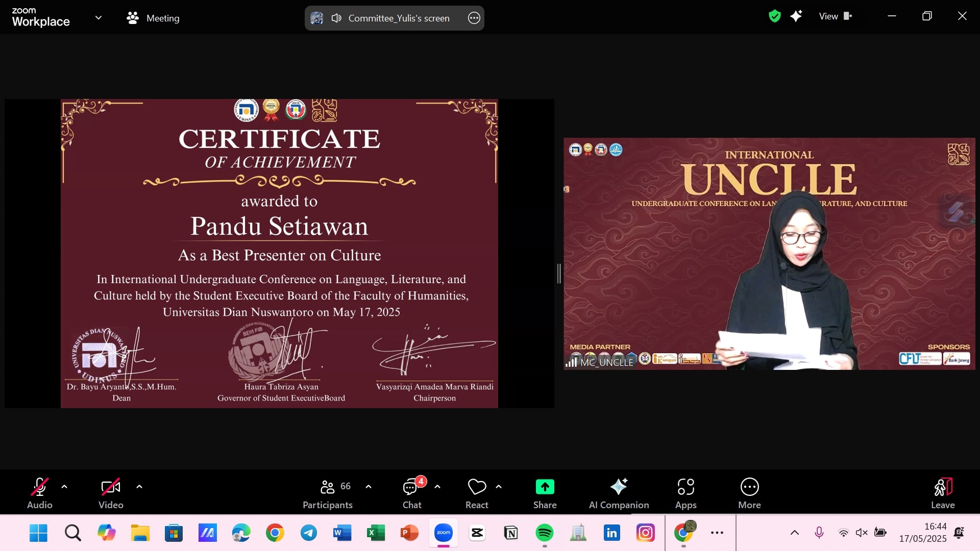The image size is (980, 551).
Task: Open the React heart menu
Action: (477, 493)
